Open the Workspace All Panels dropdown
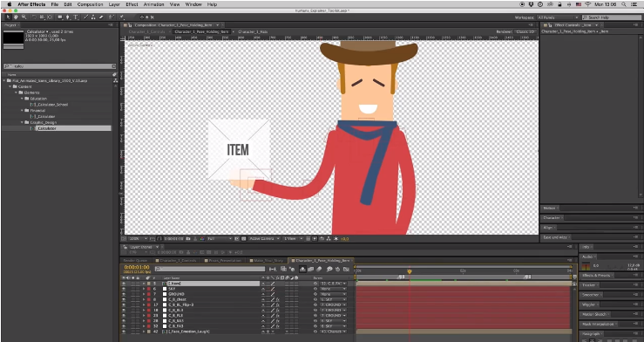This screenshot has height=342, width=644. tap(558, 17)
